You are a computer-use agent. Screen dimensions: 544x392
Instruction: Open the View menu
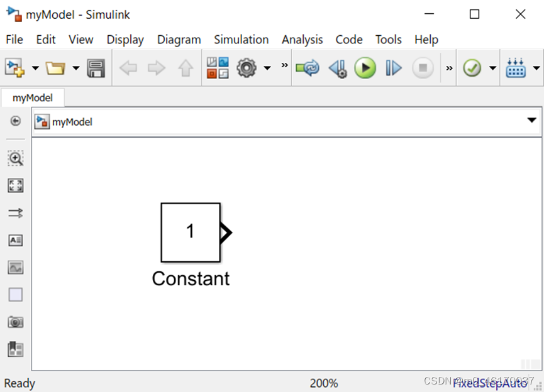[x=81, y=40]
